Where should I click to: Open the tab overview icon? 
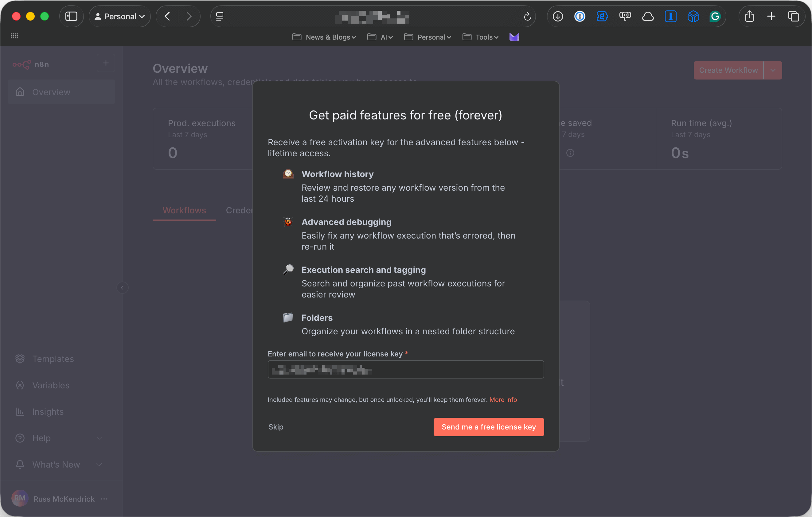point(794,16)
